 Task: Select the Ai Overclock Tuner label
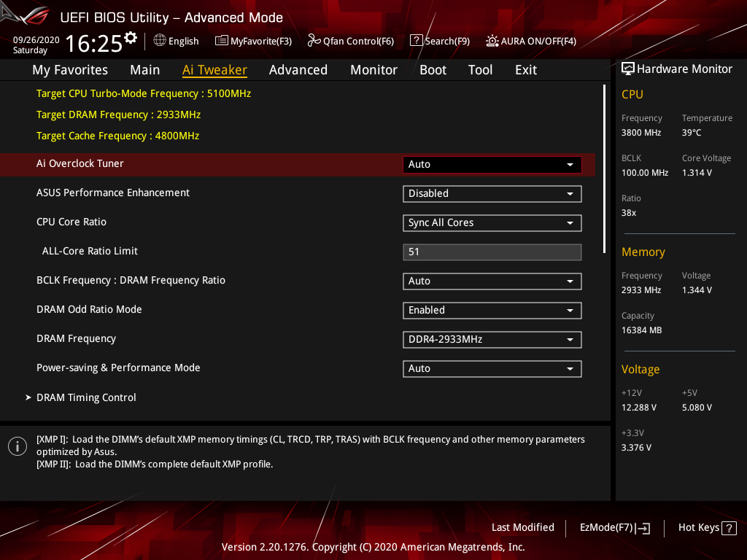click(80, 164)
